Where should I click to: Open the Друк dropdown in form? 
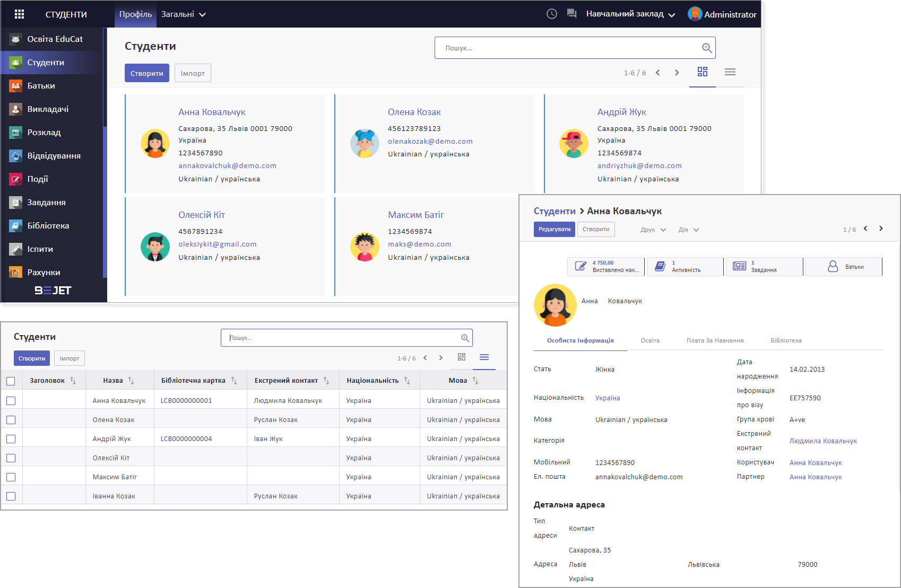click(x=653, y=230)
